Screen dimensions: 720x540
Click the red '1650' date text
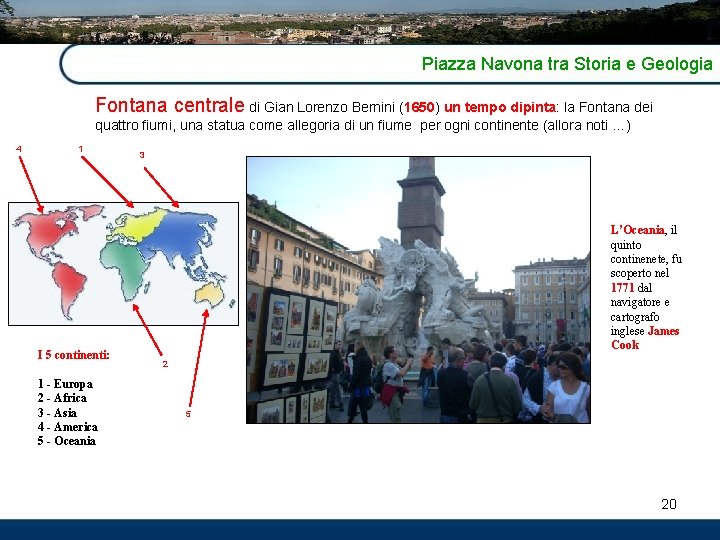[419, 107]
